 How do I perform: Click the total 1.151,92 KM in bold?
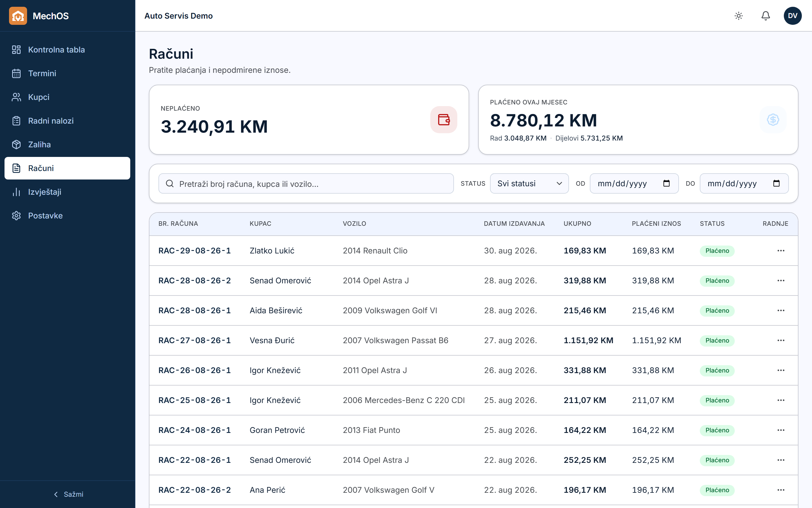coord(588,340)
